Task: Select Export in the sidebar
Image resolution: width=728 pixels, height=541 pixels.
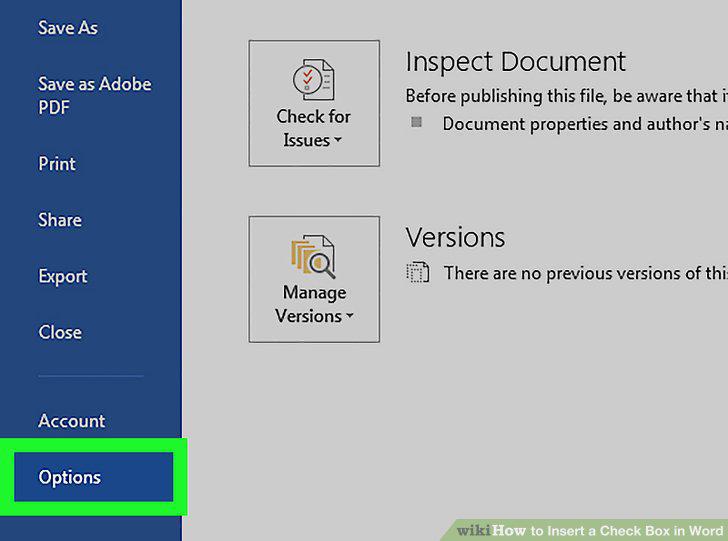Action: point(63,276)
